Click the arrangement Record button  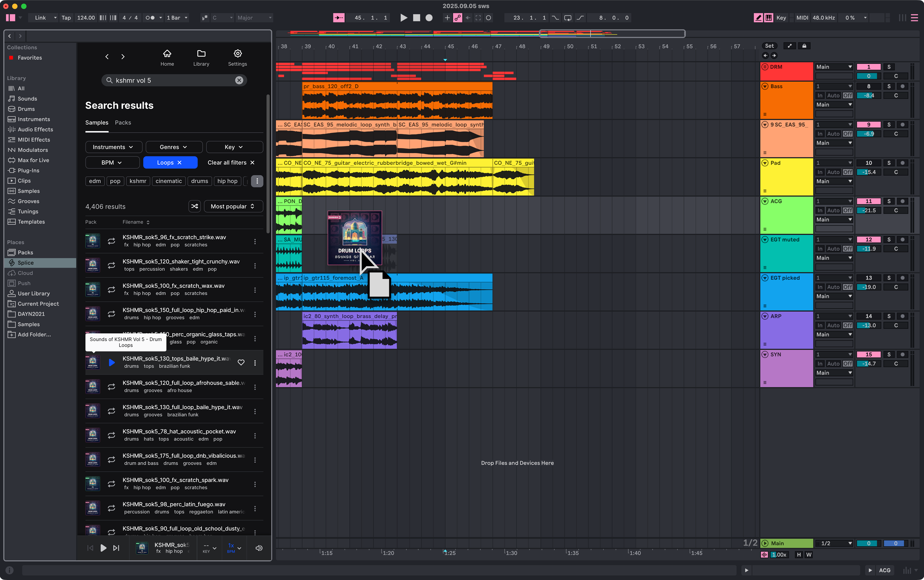point(429,18)
